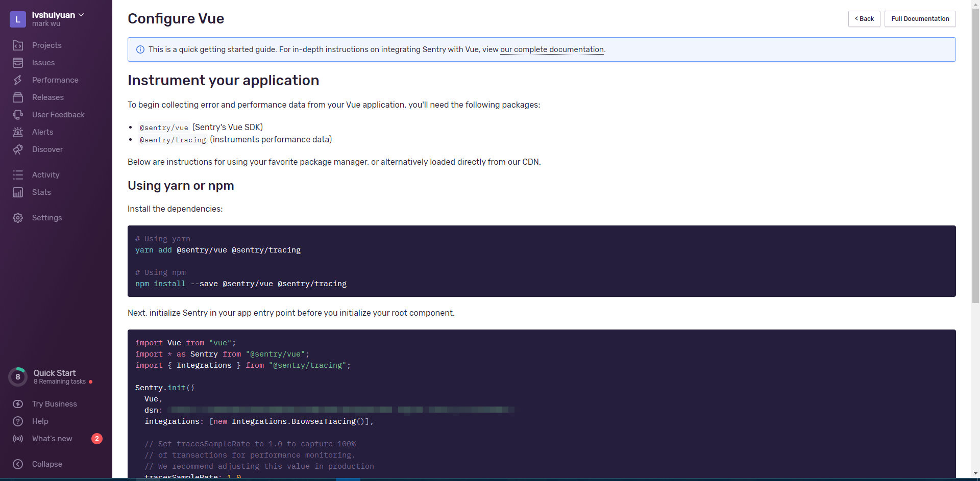
Task: Open the Full Documentation page
Action: click(x=920, y=18)
